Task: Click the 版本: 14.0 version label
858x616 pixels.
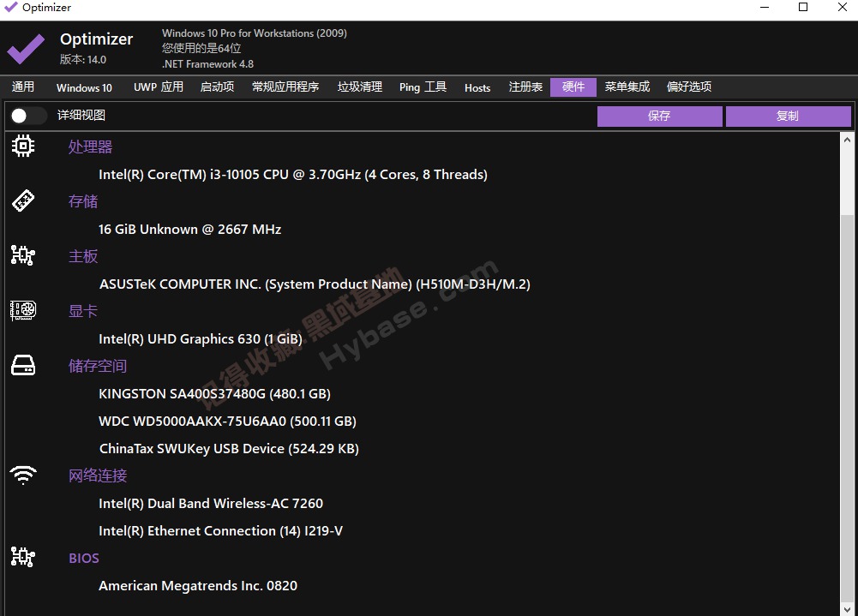Action: pyautogui.click(x=83, y=60)
